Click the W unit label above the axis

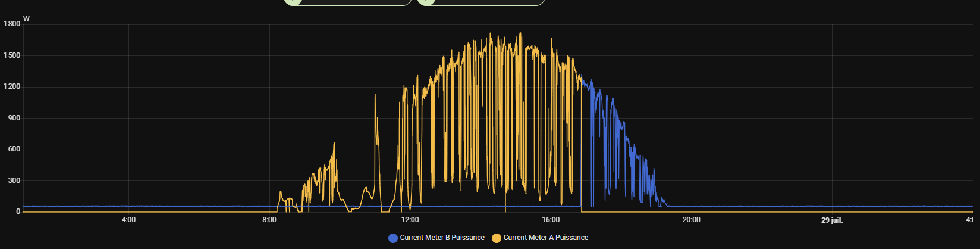[26, 19]
